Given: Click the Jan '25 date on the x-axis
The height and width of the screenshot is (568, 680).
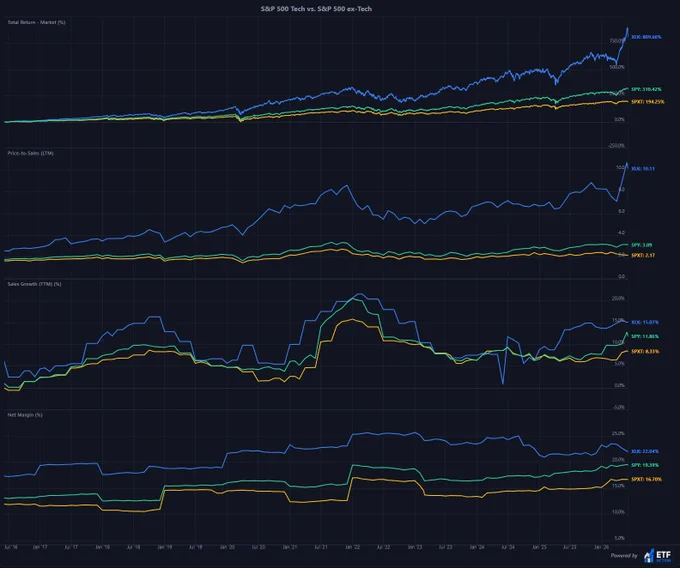Looking at the screenshot, I should [539, 547].
